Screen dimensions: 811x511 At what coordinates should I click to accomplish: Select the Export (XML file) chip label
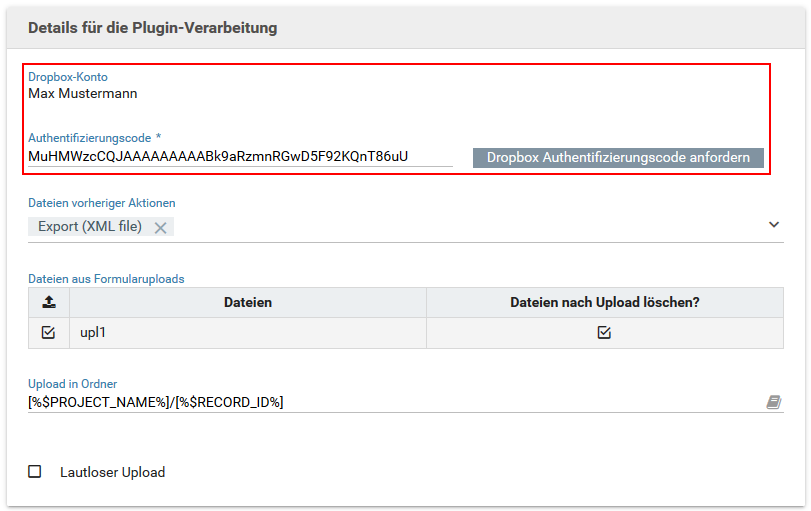point(90,227)
